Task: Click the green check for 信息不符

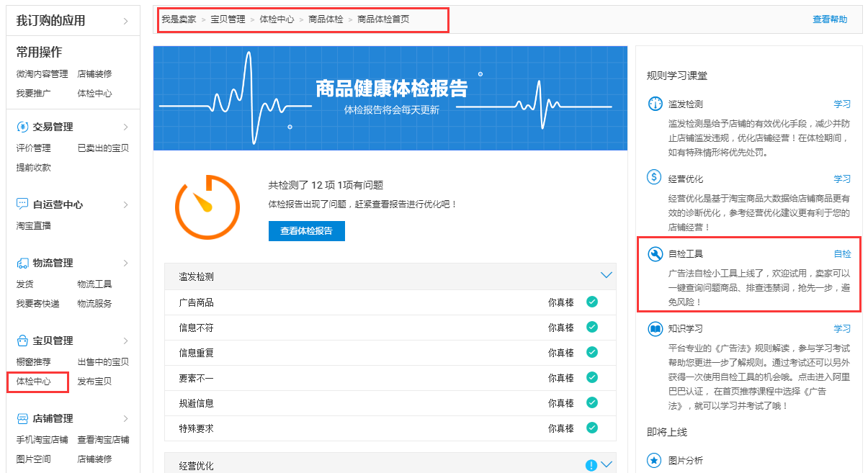Action: (x=592, y=327)
